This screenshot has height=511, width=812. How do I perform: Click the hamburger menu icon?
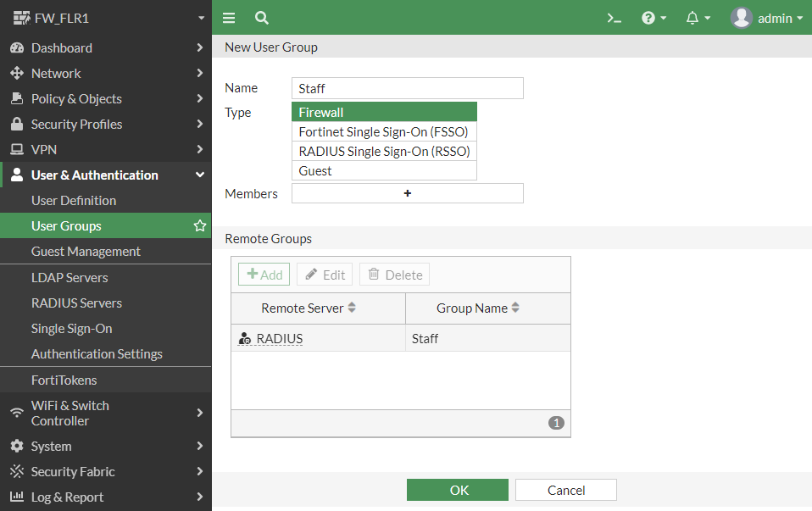click(228, 17)
